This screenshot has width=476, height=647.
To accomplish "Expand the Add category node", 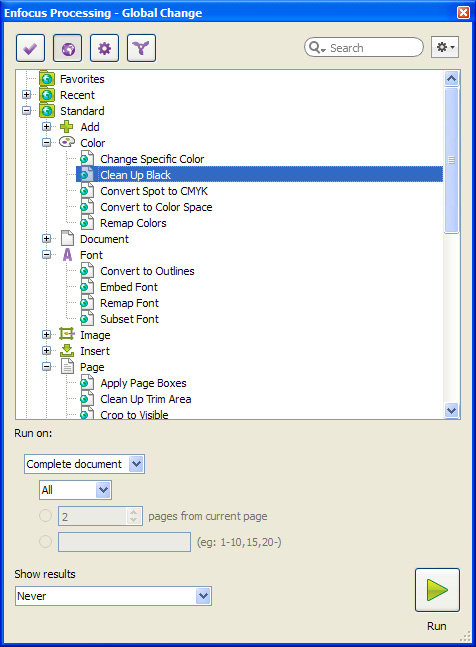I will 47,127.
